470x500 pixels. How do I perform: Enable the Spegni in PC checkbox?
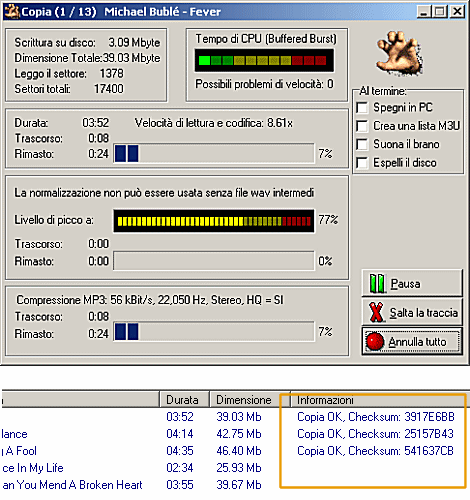coord(362,108)
